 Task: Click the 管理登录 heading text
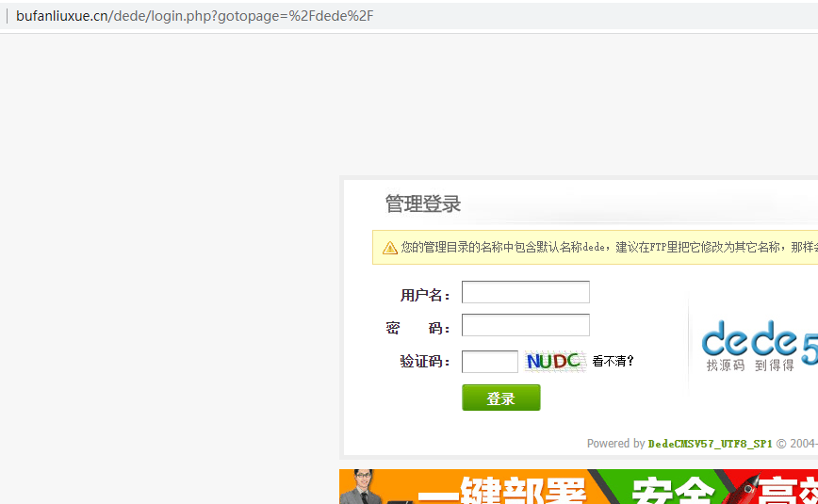click(x=423, y=204)
